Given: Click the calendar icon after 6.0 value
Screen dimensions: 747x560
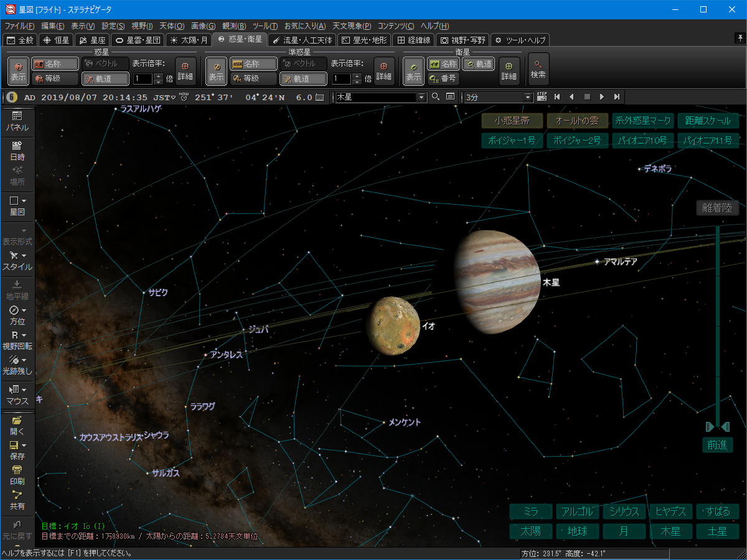Looking at the screenshot, I should [x=319, y=97].
